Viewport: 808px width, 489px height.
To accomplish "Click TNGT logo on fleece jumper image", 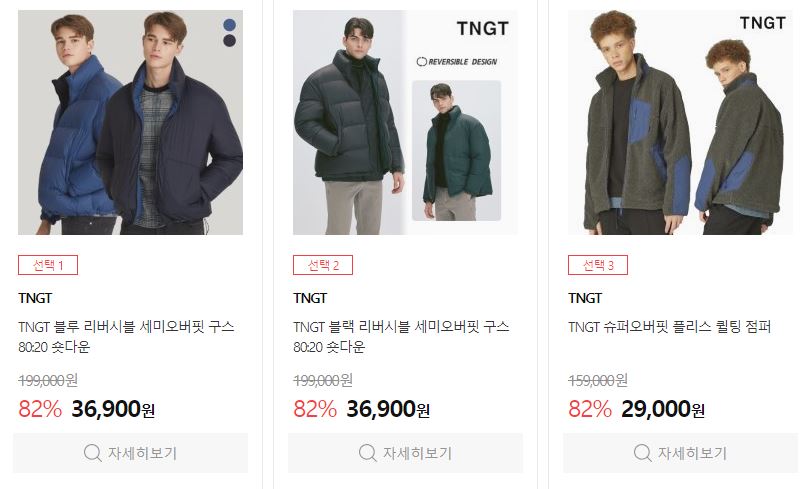I will pos(763,23).
